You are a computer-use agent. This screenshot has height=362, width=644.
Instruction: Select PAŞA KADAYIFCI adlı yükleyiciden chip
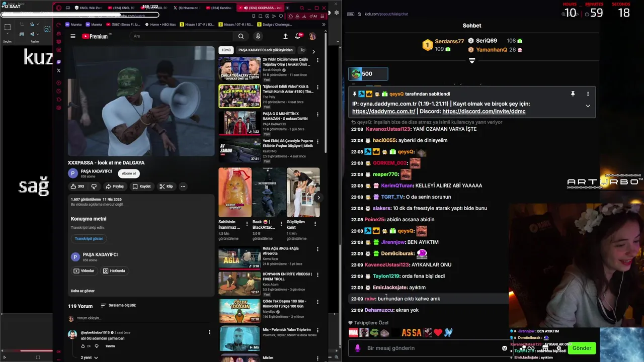(x=265, y=50)
